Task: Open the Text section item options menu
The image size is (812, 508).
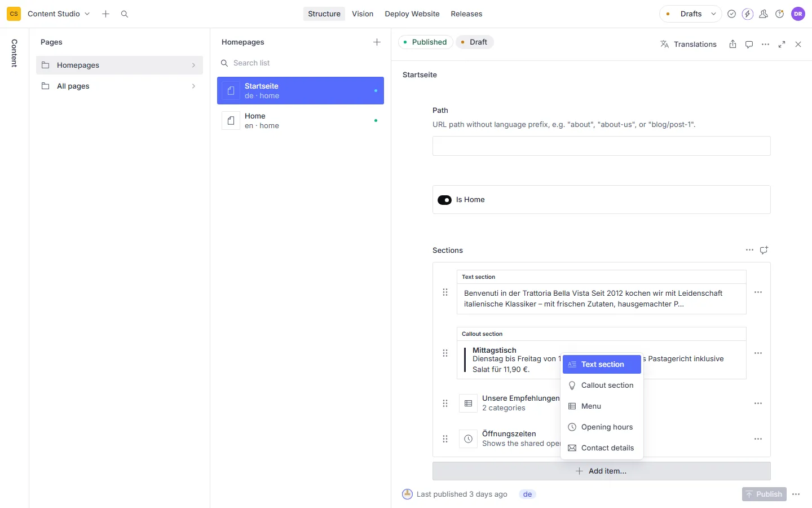Action: [x=758, y=292]
